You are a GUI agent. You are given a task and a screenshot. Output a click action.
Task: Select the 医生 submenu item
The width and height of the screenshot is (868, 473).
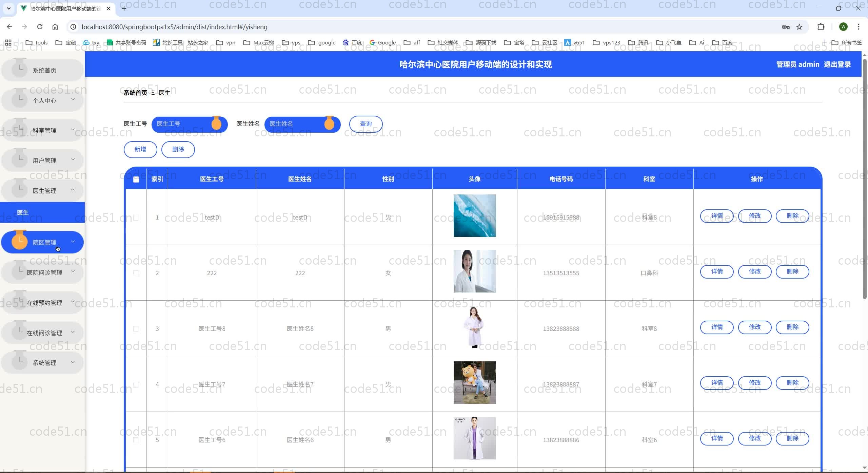coord(23,212)
